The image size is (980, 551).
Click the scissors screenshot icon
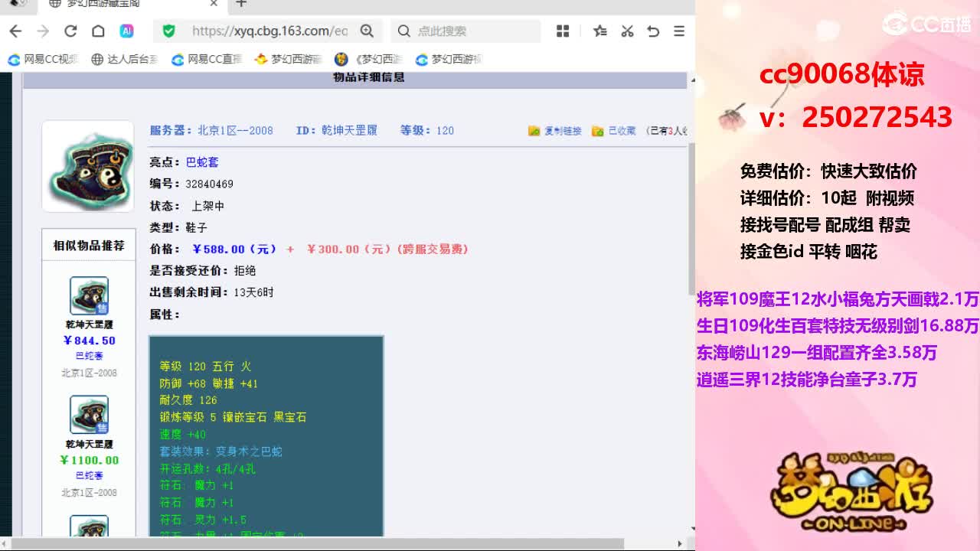tap(627, 31)
